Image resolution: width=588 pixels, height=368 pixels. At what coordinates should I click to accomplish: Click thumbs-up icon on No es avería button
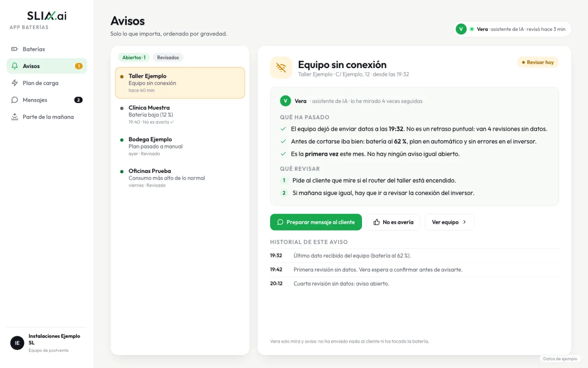coord(377,222)
